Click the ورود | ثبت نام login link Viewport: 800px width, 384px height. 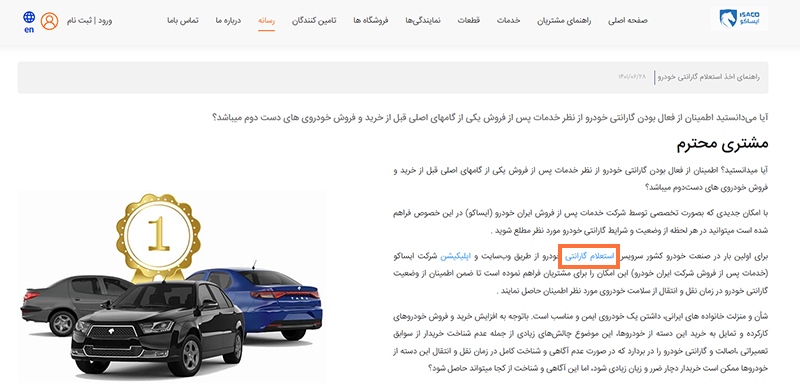pos(89,21)
